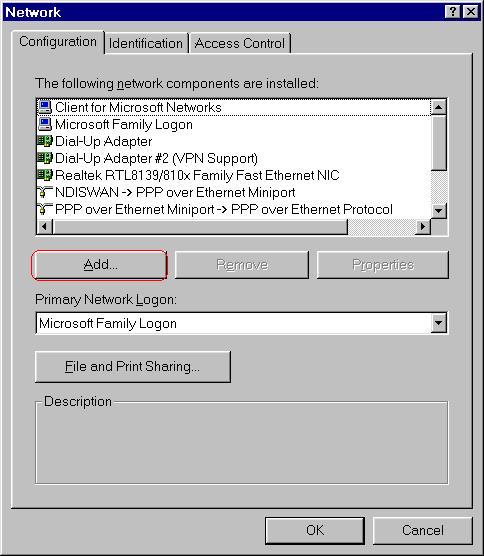The width and height of the screenshot is (484, 556).
Task: Click the component list's scroll up arrow
Action: 439,107
